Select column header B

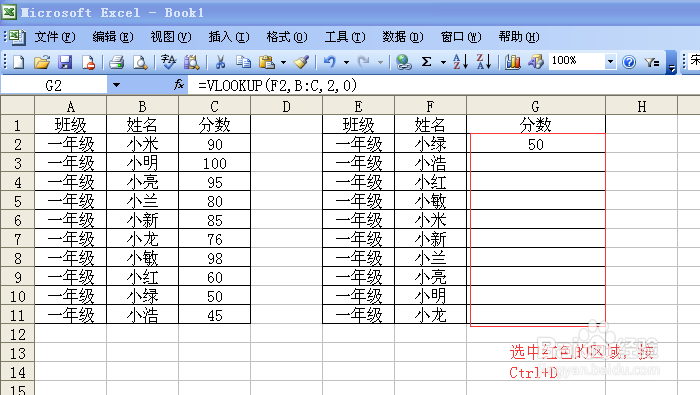coord(142,106)
